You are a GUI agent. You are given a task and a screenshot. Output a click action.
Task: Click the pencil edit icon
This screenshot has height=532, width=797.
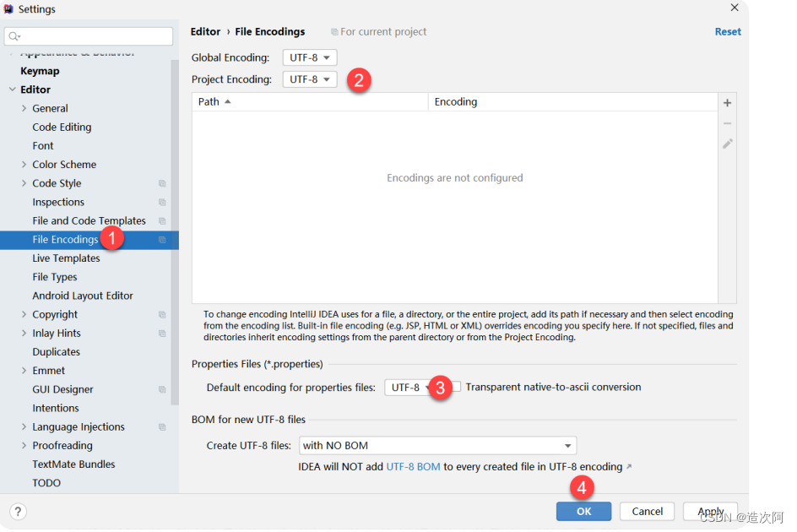pos(727,144)
